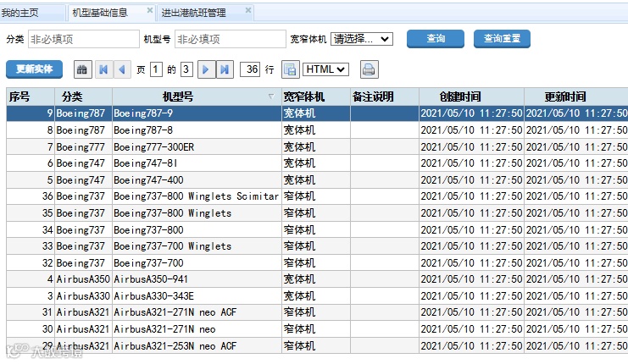This screenshot has width=628, height=364.
Task: Click the 查询重置 button
Action: click(x=502, y=39)
